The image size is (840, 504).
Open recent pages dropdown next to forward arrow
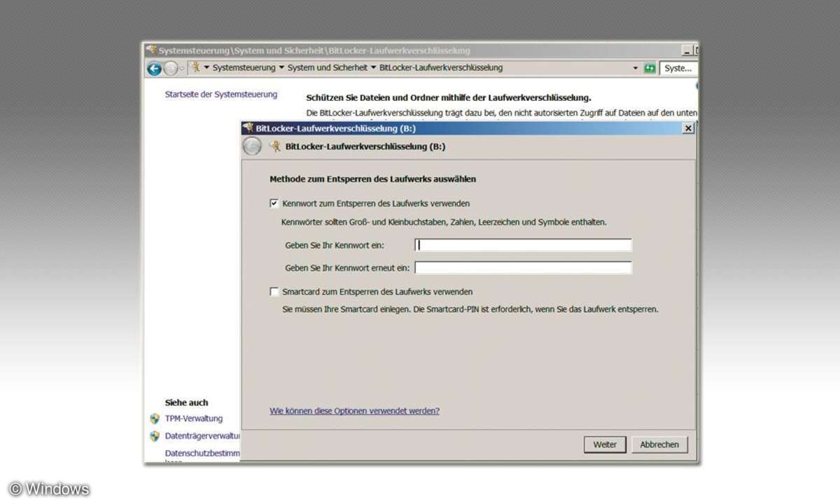pos(182,68)
